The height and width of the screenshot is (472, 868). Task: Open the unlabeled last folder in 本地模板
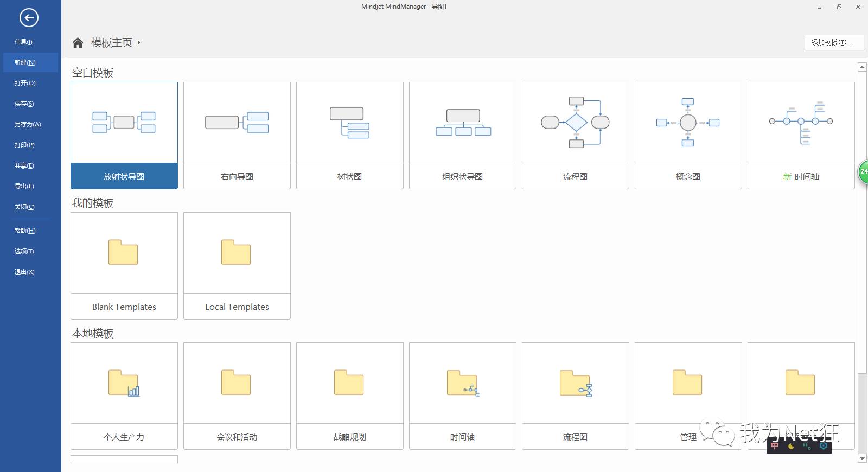800,382
